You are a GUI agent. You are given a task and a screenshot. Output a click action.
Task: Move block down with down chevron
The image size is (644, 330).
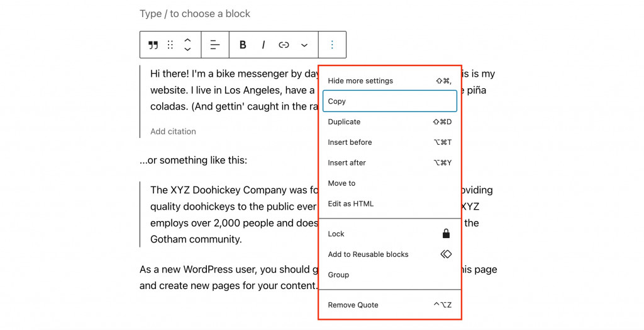tap(187, 49)
